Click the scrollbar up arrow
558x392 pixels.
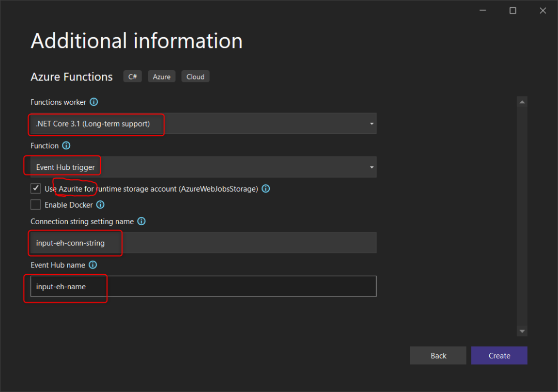(x=522, y=102)
